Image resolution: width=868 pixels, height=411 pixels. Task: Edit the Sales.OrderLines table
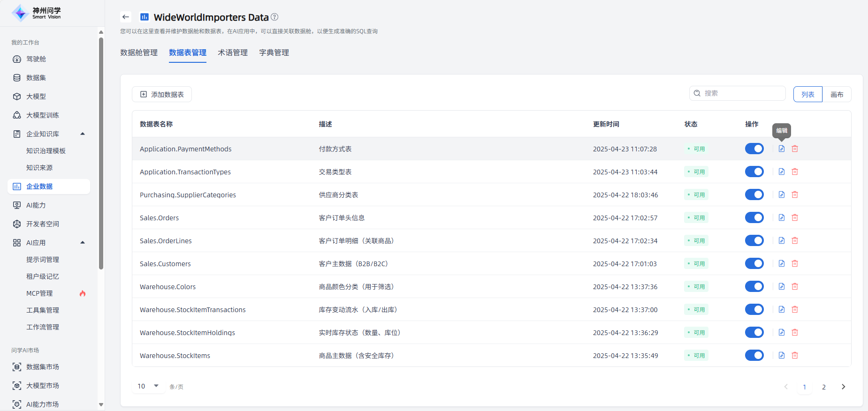(x=782, y=240)
